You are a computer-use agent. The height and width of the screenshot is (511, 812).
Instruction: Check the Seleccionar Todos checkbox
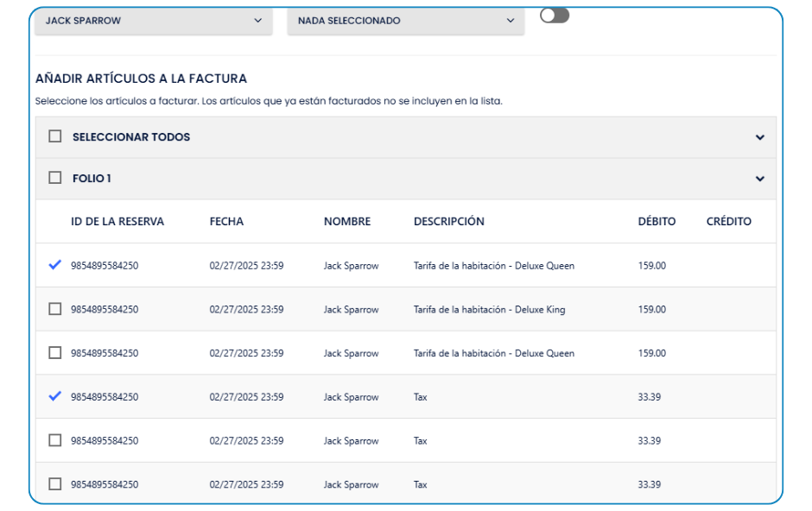pos(55,136)
